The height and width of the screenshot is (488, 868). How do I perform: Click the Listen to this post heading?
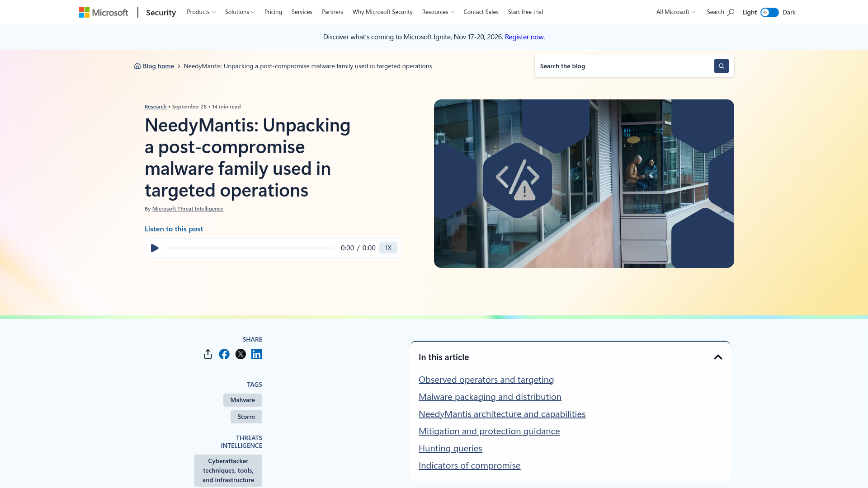click(x=174, y=229)
